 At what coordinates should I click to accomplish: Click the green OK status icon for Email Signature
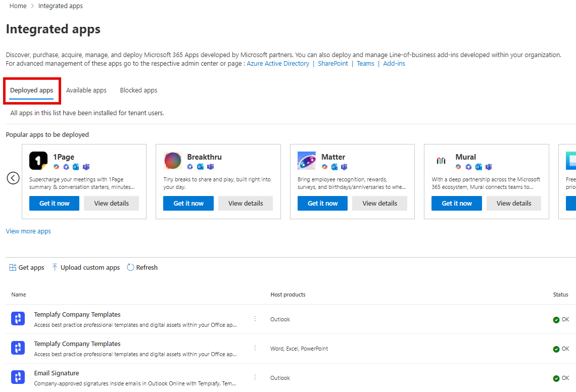(556, 378)
